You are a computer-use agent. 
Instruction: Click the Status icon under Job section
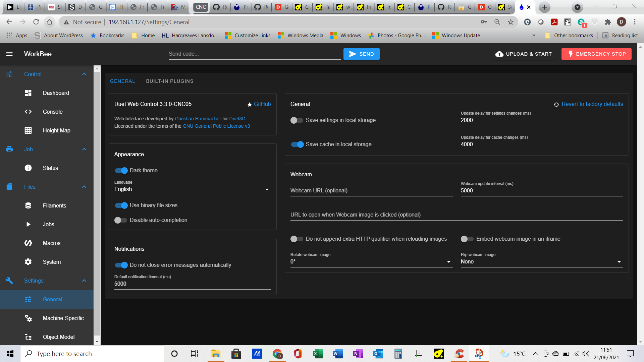[x=28, y=168]
